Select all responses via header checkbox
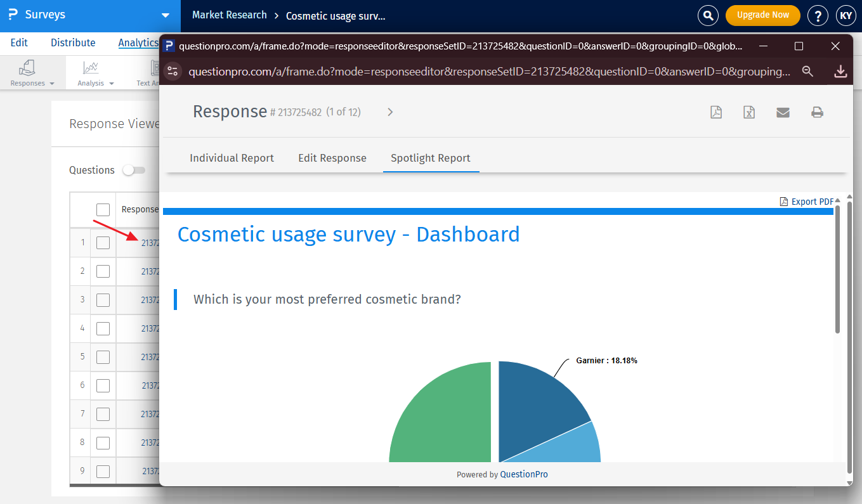 click(x=103, y=209)
